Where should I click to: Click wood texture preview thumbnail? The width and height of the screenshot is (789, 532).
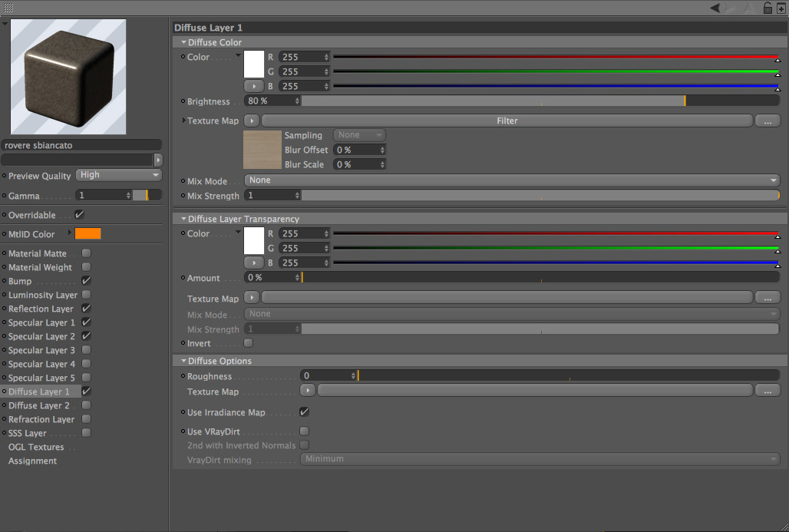tap(262, 150)
